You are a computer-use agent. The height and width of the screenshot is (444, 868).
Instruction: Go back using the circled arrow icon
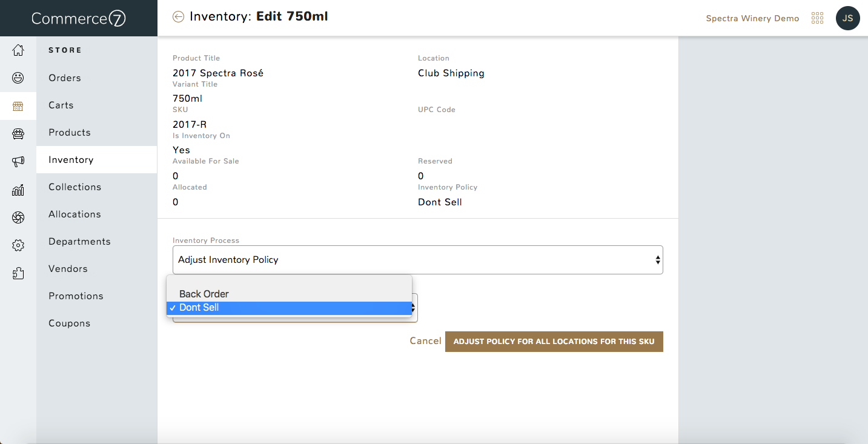[x=178, y=17]
